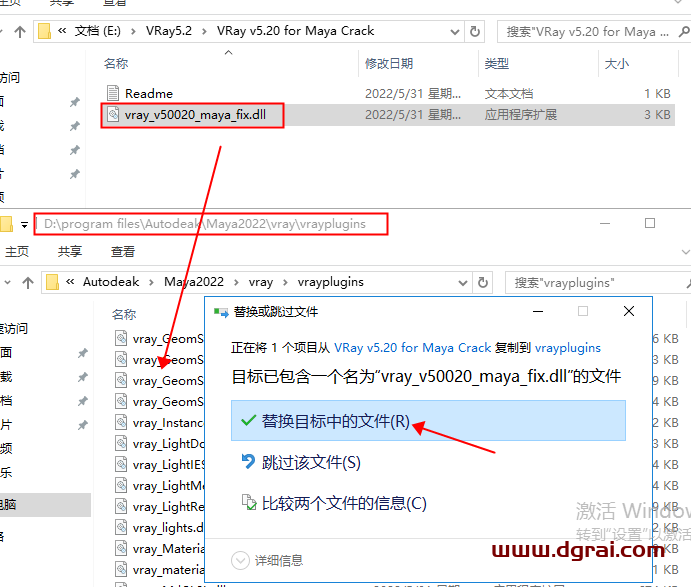Expand 详细信息 in replace dialog
The height and width of the screenshot is (587, 691).
tap(267, 561)
